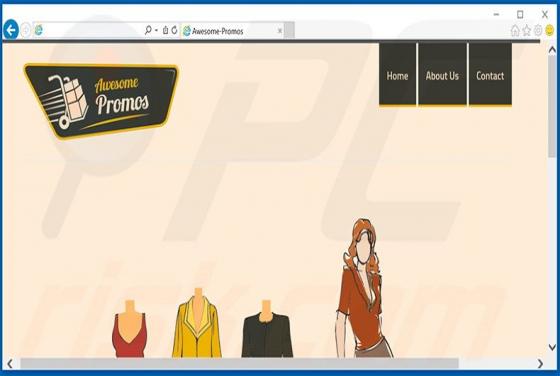The width and height of the screenshot is (560, 376).
Task: Click the security lock icon in address bar
Action: pos(165,30)
